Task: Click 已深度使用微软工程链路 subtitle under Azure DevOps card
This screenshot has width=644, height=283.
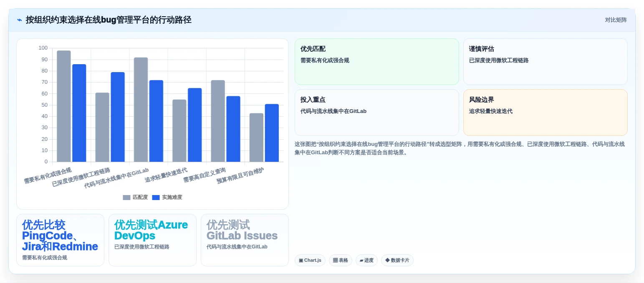Action: [x=142, y=247]
